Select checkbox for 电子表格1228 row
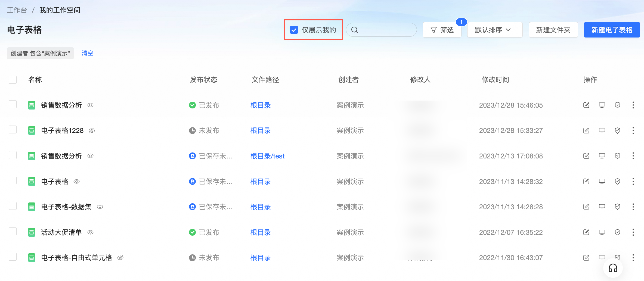This screenshot has height=281, width=644. tap(13, 130)
